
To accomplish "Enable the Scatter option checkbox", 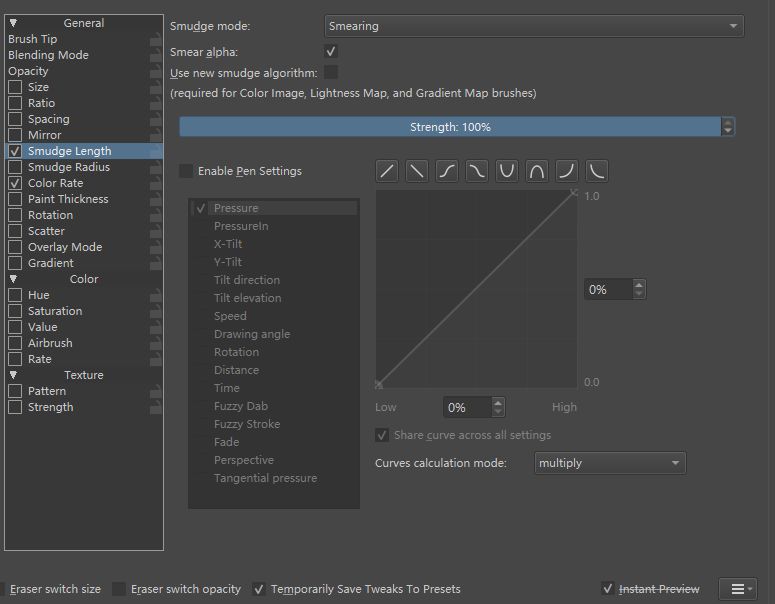I will (15, 231).
